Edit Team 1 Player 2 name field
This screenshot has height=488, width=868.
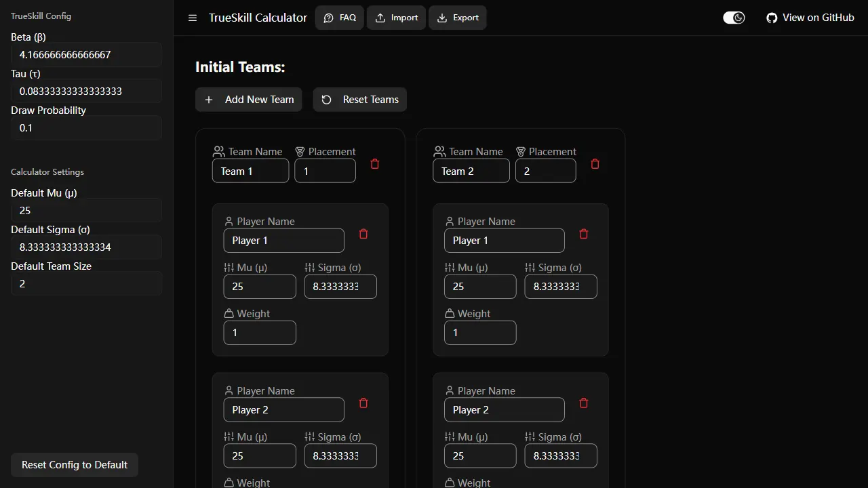pos(284,410)
